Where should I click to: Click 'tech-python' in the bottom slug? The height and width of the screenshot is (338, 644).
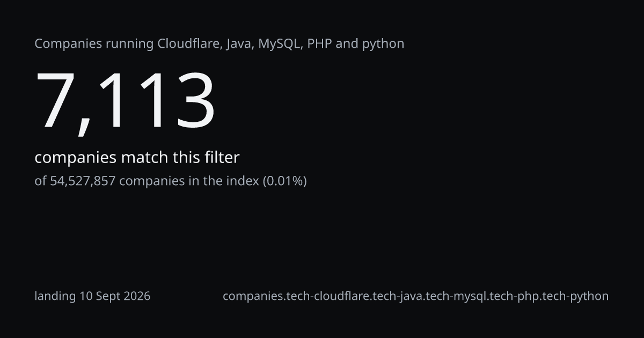pyautogui.click(x=575, y=296)
